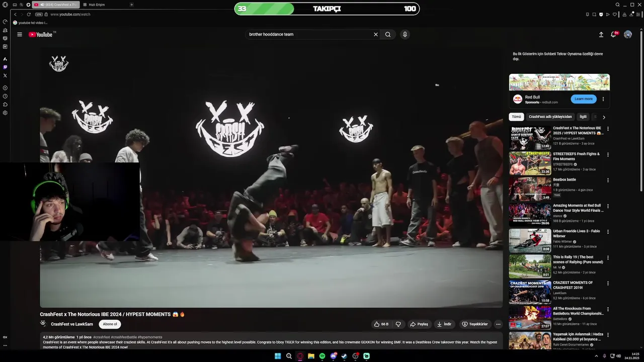Image resolution: width=644 pixels, height=362 pixels.
Task: Select the 'CrashFest adlı yükleyiciden' chip
Action: (x=550, y=117)
